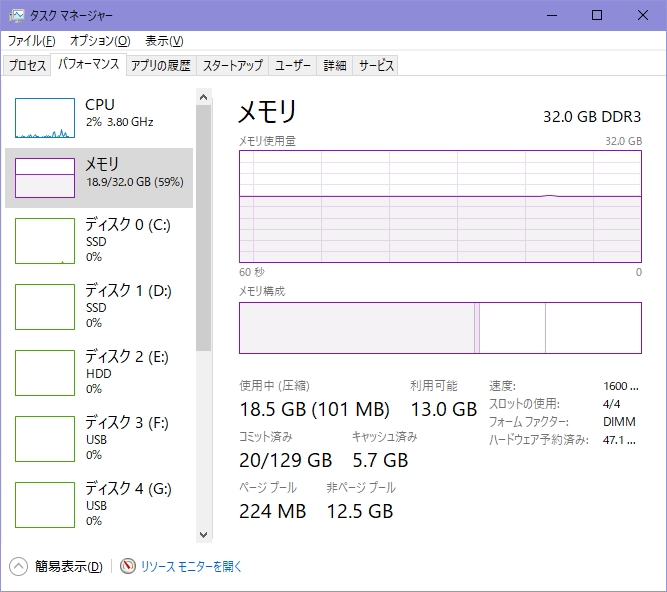The image size is (667, 592).
Task: Click the CPU usage mini graph
Action: 45,118
